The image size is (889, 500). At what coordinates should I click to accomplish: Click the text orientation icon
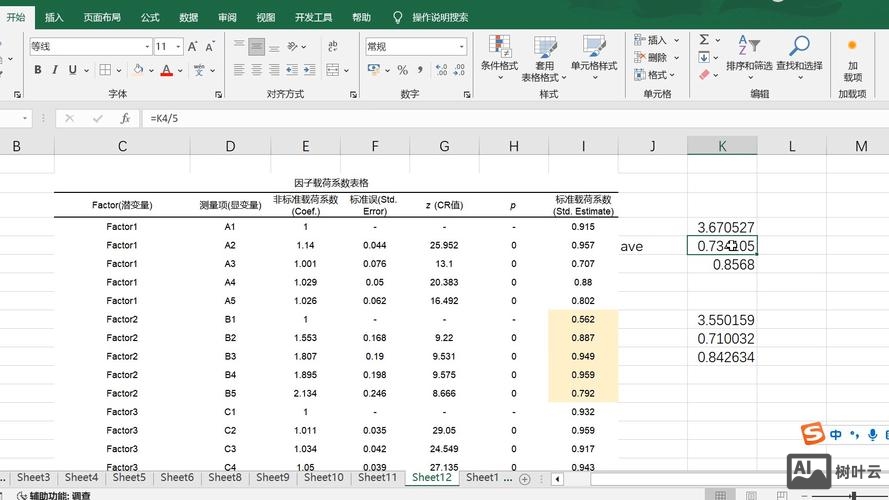[293, 46]
